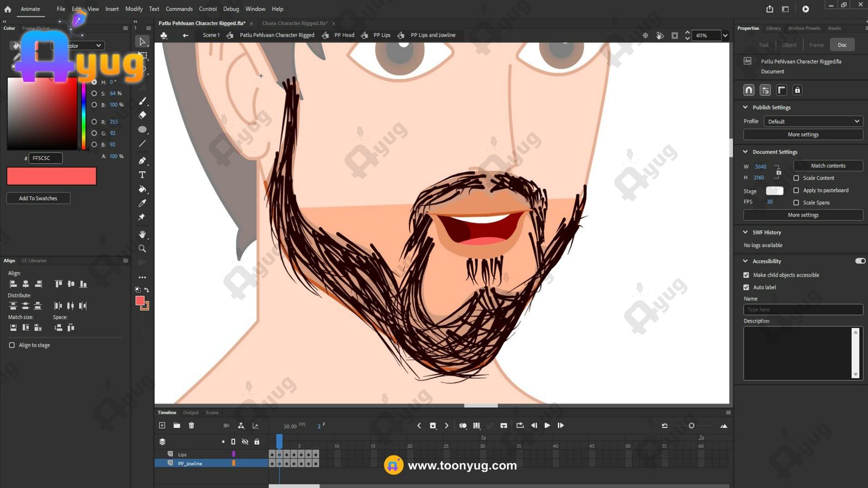The width and height of the screenshot is (868, 488).
Task: Open the stage zoom percentage dropdown
Action: (x=725, y=35)
